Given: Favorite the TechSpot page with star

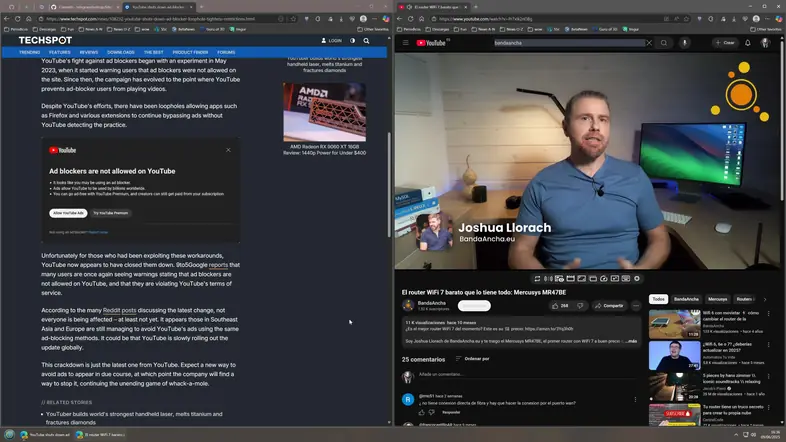Looking at the screenshot, I should pos(294,19).
